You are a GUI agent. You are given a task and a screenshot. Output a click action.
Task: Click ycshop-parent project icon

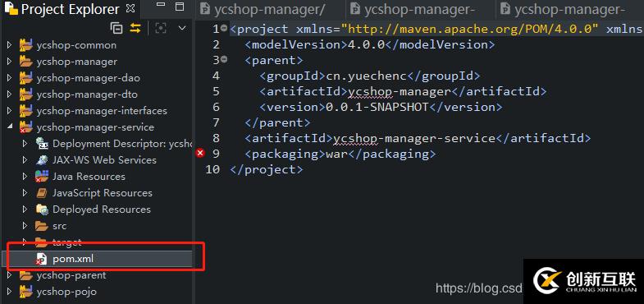pos(25,275)
